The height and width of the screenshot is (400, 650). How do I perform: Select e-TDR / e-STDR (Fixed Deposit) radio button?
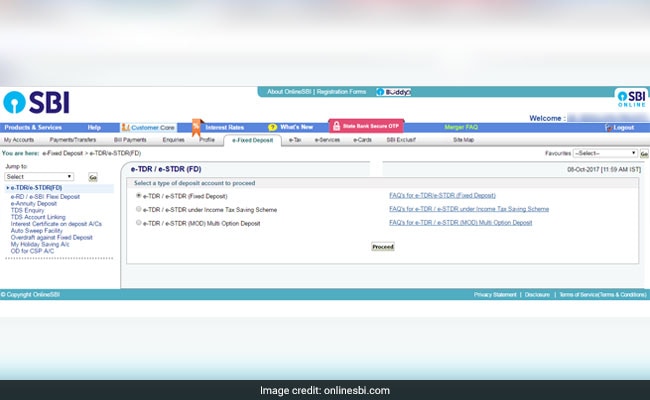click(138, 195)
